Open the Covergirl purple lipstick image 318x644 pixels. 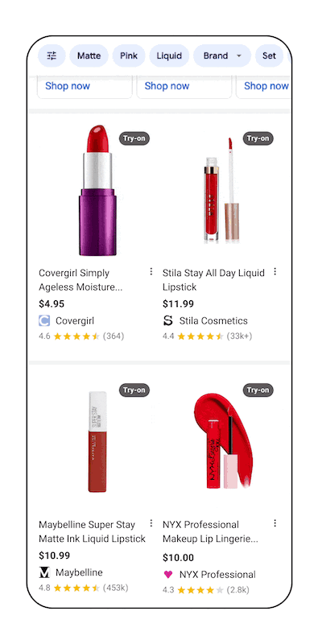97,191
